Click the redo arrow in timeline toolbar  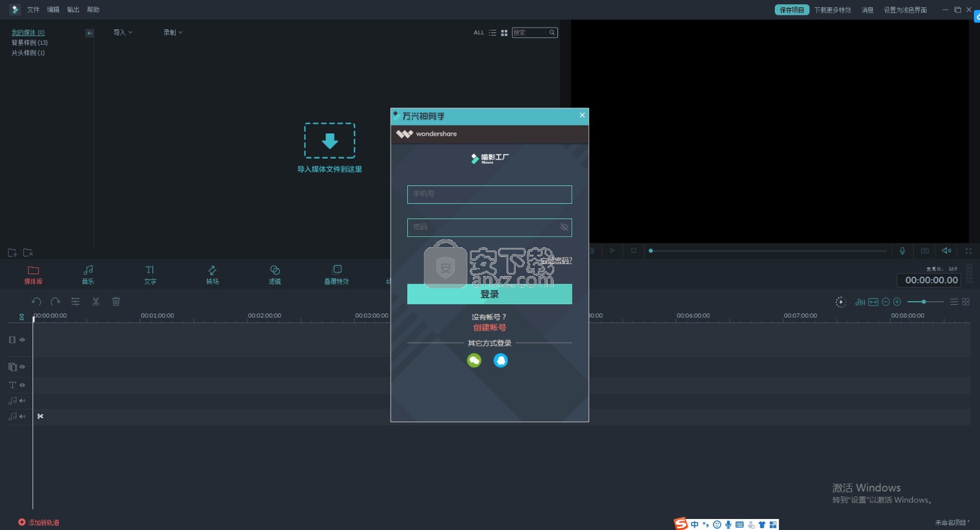[x=56, y=302]
